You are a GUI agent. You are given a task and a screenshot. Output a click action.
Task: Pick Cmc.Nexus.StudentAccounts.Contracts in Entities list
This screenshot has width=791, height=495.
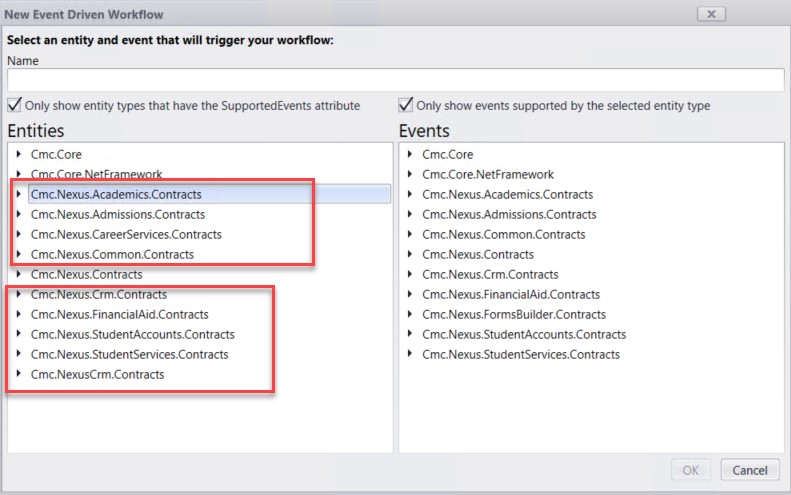point(132,335)
